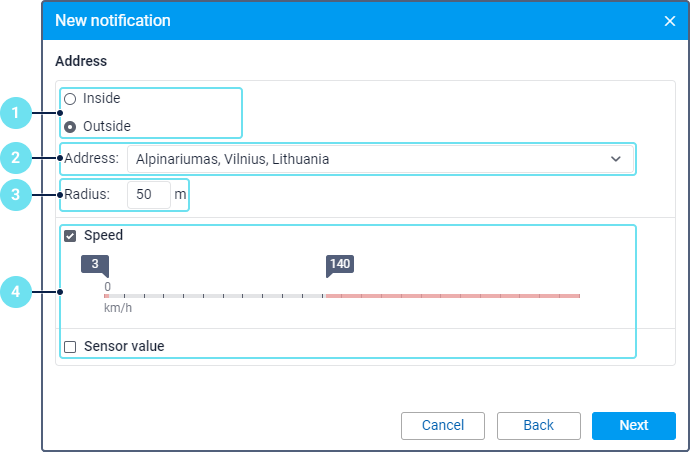Expand the Address dropdown arrow
Viewport: 690px width, 452px height.
coord(615,159)
